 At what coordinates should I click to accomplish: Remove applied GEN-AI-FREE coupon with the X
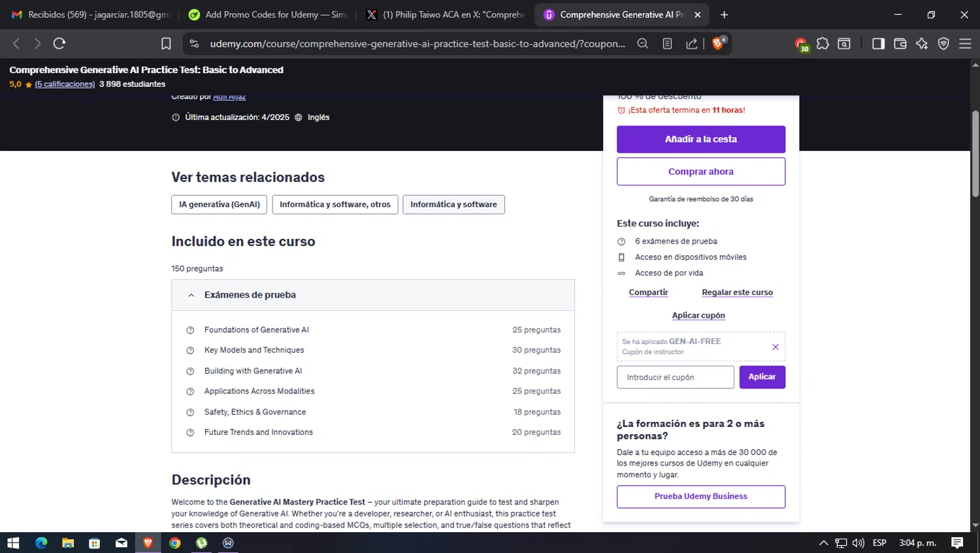776,347
